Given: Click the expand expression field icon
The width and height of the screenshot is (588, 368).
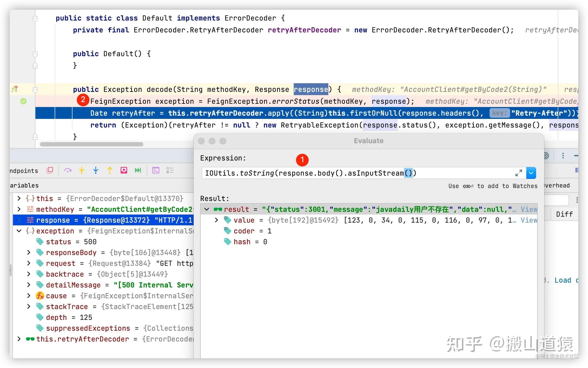Looking at the screenshot, I should [x=519, y=173].
